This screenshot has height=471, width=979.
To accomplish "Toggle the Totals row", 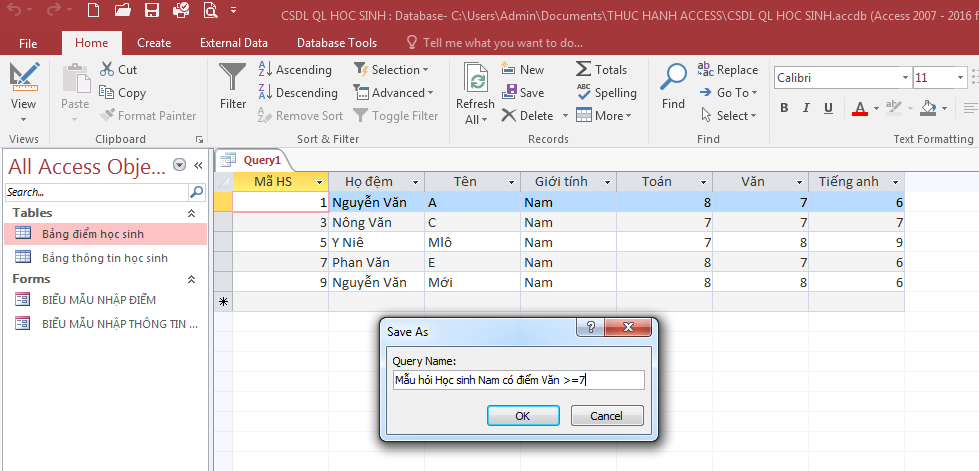I will 601,69.
